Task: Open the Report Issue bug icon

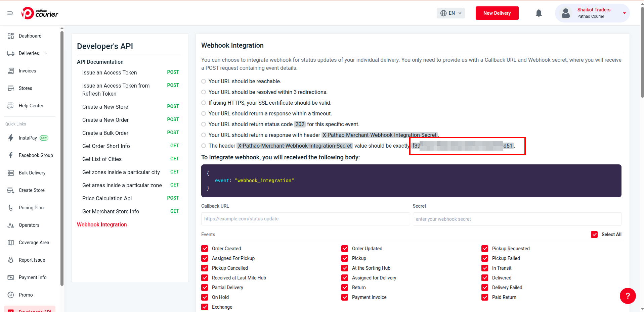Action: coord(11,260)
